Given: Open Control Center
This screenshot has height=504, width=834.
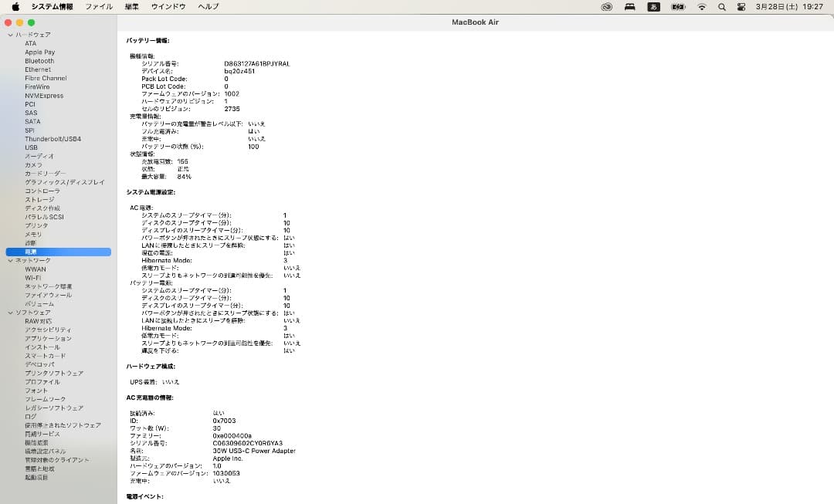Looking at the screenshot, I should [x=741, y=7].
